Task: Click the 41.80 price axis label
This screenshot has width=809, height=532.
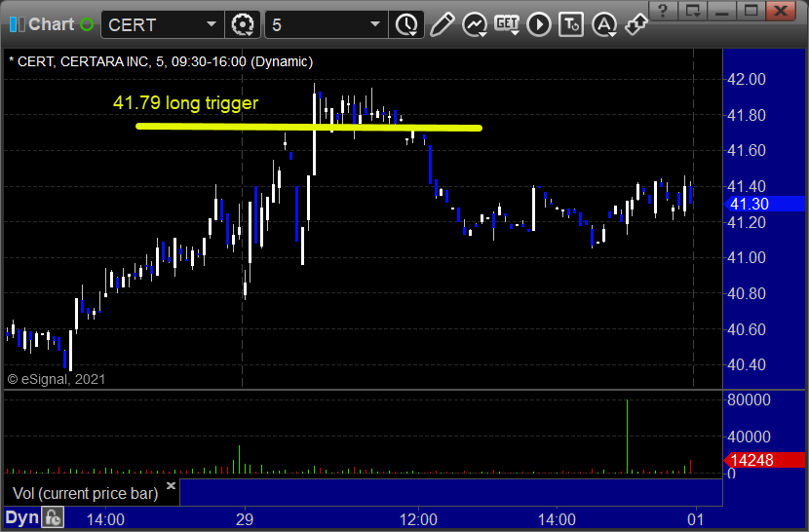Action: click(746, 115)
